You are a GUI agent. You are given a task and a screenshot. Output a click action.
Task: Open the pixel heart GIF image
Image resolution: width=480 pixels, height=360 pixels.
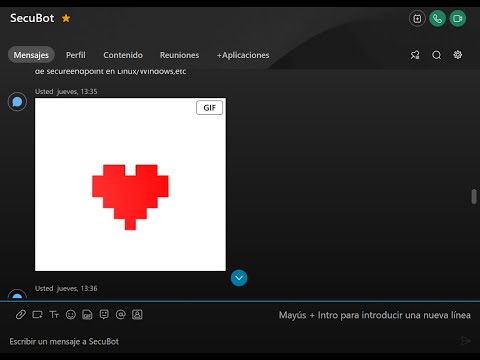(x=130, y=184)
